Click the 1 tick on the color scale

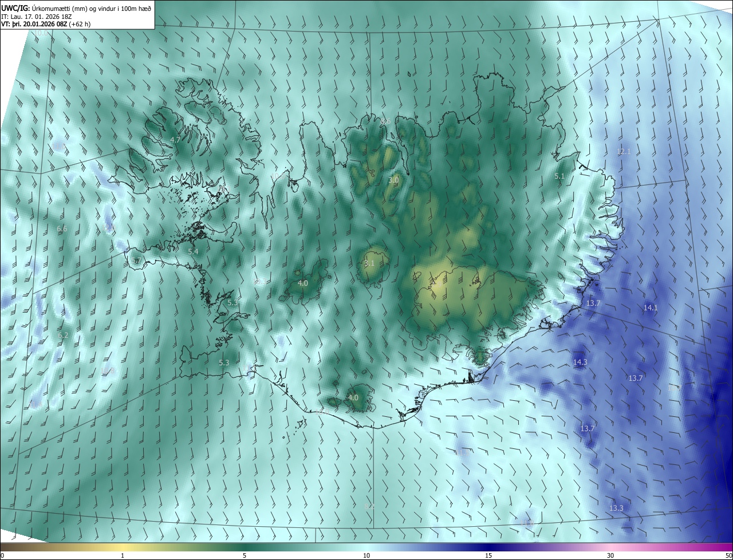(x=123, y=555)
